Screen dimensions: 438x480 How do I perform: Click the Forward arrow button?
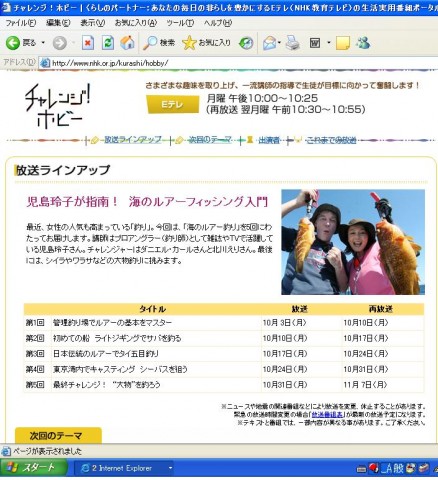tap(60, 43)
